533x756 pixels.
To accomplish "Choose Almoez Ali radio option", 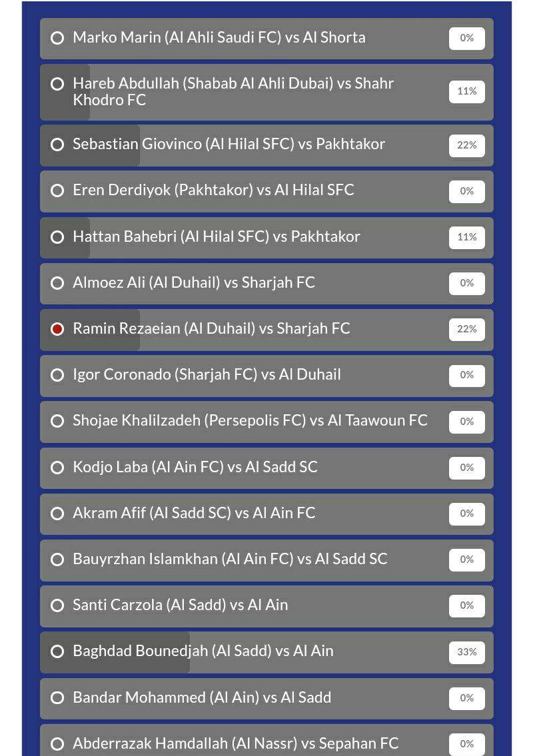I will (58, 283).
